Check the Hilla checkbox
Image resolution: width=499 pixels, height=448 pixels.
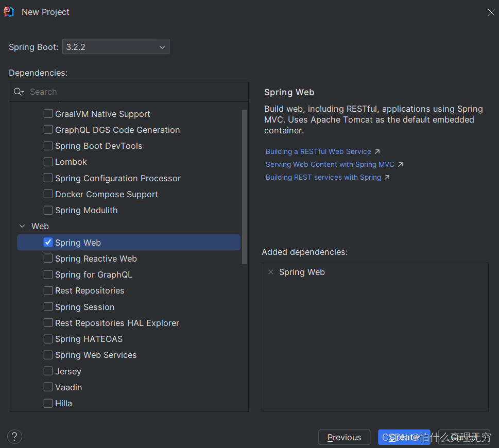[x=48, y=403]
